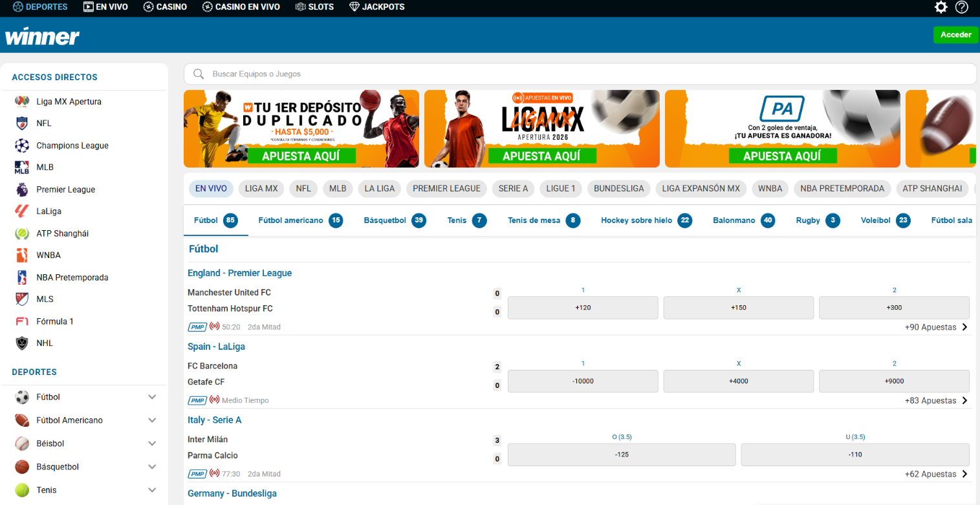
Task: Click the MLS crest icon
Action: tap(23, 299)
